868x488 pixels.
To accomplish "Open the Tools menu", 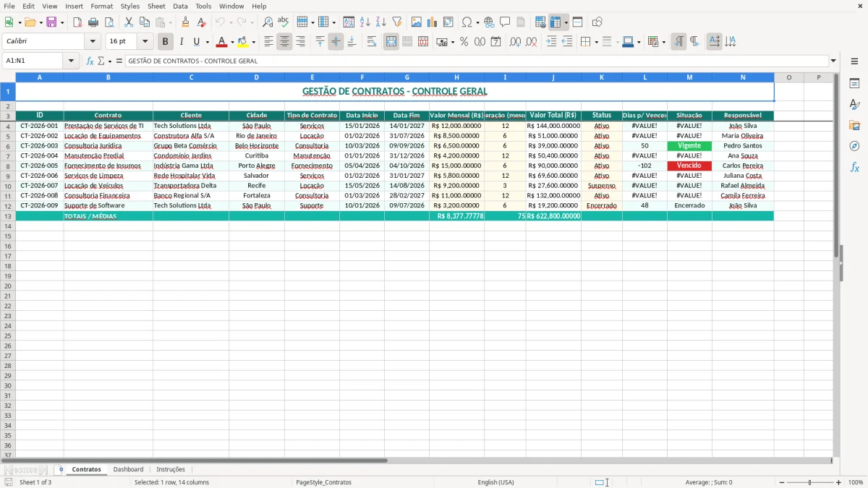I will 203,6.
